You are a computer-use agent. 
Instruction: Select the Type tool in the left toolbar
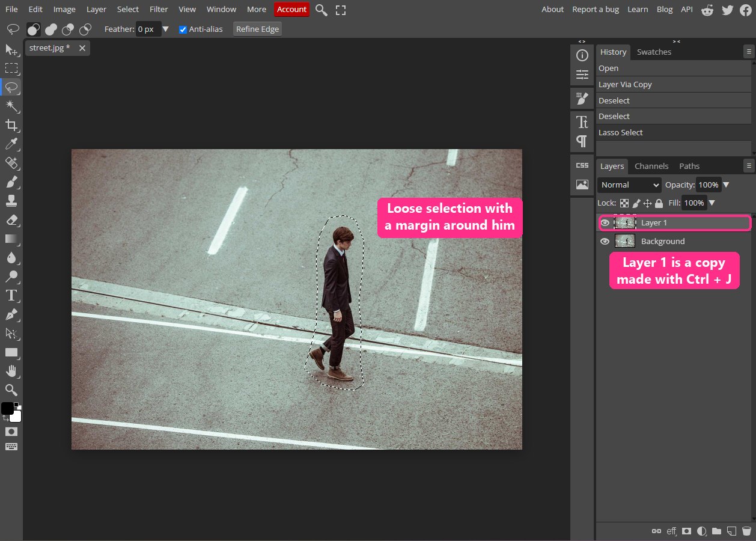click(x=11, y=295)
